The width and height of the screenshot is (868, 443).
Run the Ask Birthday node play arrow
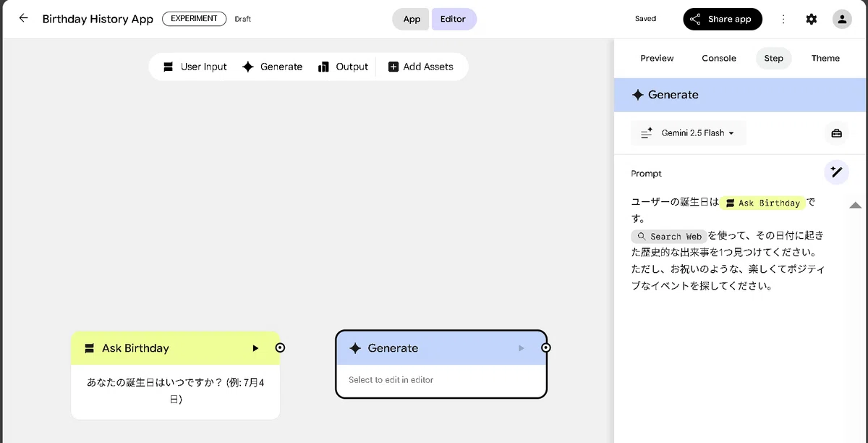(x=255, y=348)
